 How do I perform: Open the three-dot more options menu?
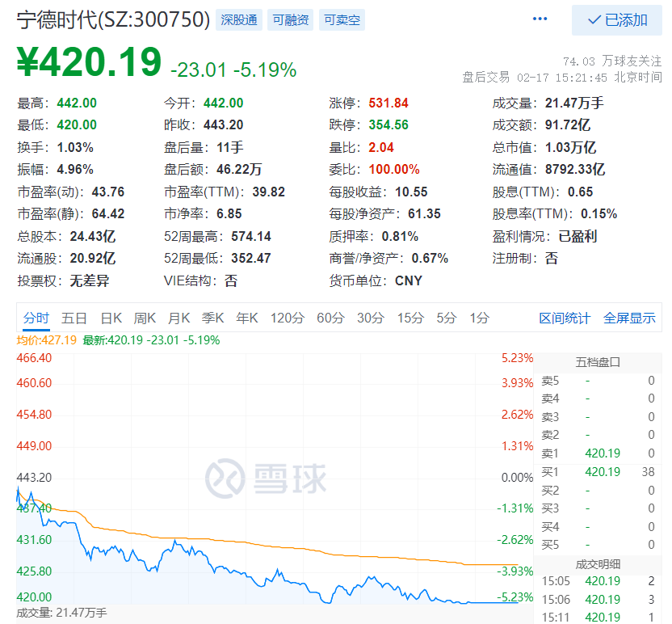point(540,19)
